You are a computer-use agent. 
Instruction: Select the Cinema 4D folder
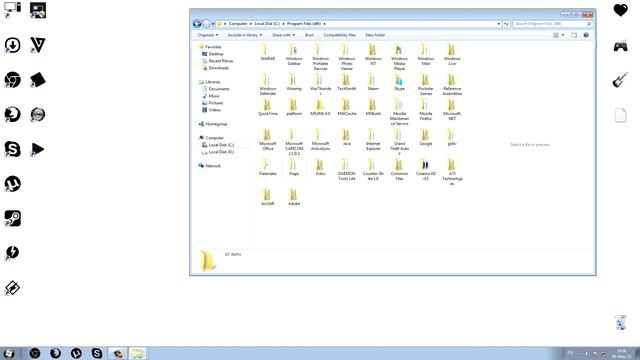(425, 170)
